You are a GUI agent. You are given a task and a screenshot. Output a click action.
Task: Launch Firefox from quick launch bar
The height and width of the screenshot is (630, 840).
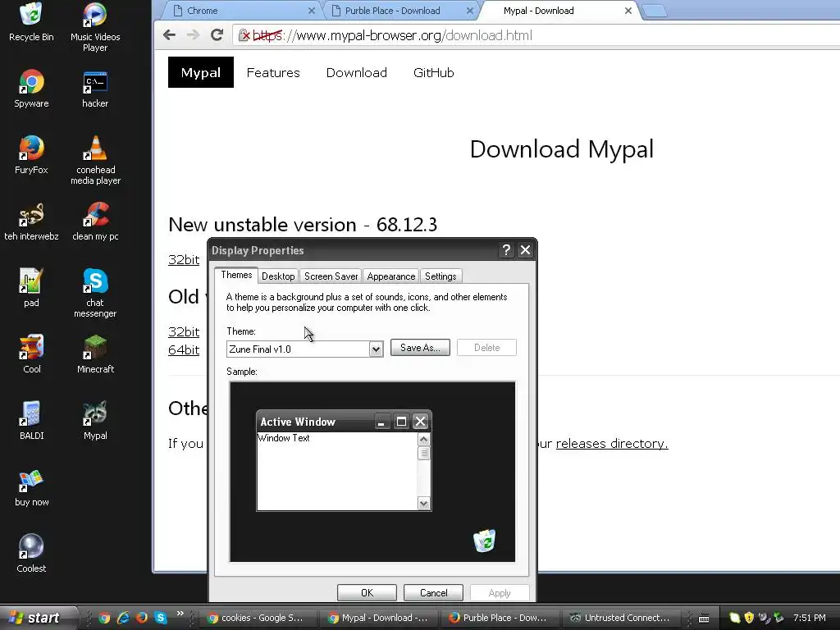[x=142, y=618]
